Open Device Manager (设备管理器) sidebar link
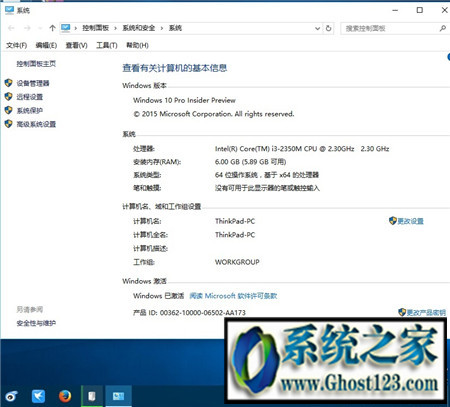450x407 pixels. point(33,83)
